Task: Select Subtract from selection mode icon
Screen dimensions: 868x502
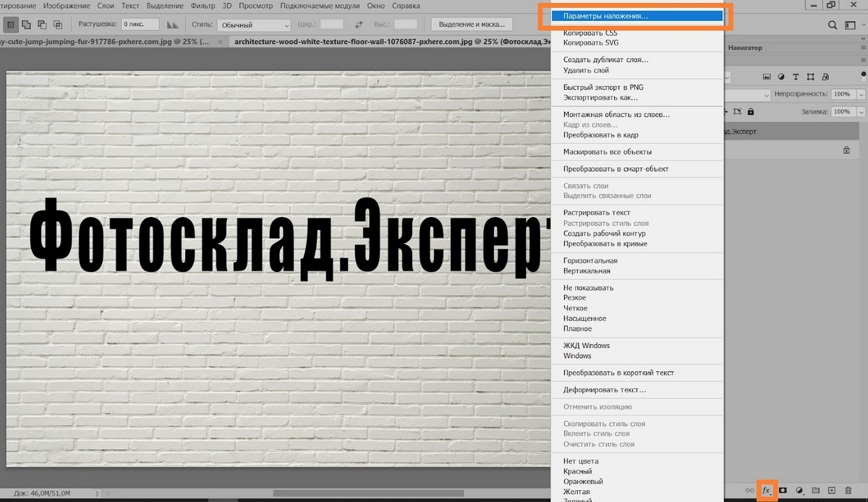Action: 41,25
